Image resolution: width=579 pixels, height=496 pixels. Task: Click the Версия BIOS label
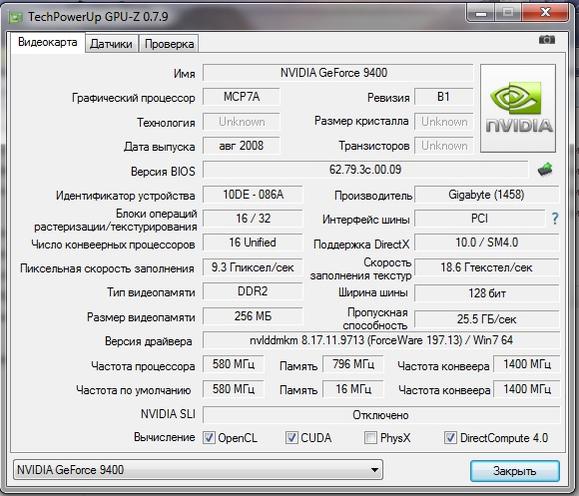163,172
